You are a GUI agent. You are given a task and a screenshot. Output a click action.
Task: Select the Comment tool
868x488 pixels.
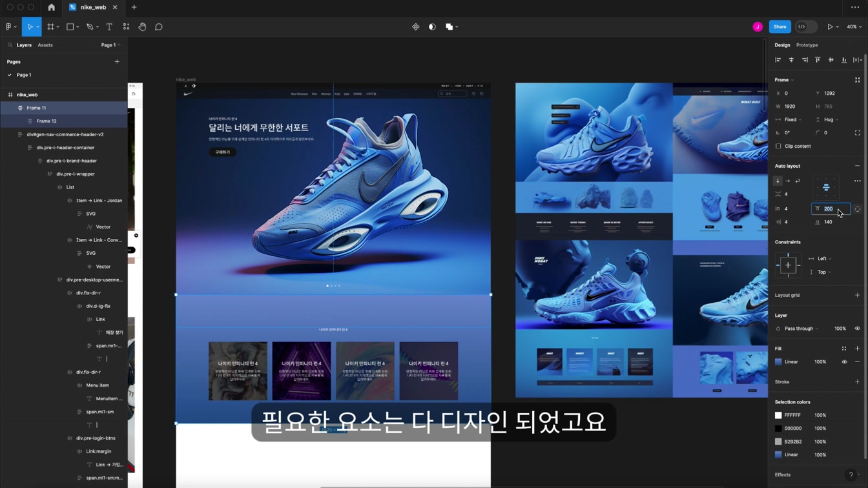tap(159, 27)
